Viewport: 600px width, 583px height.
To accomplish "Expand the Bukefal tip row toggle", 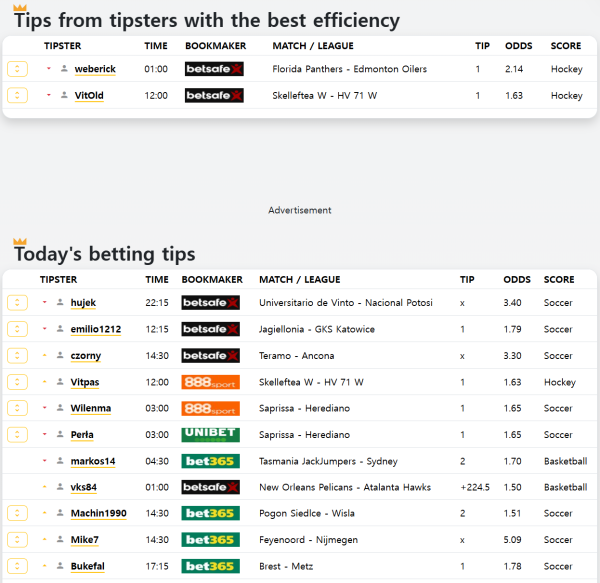I will [17, 566].
